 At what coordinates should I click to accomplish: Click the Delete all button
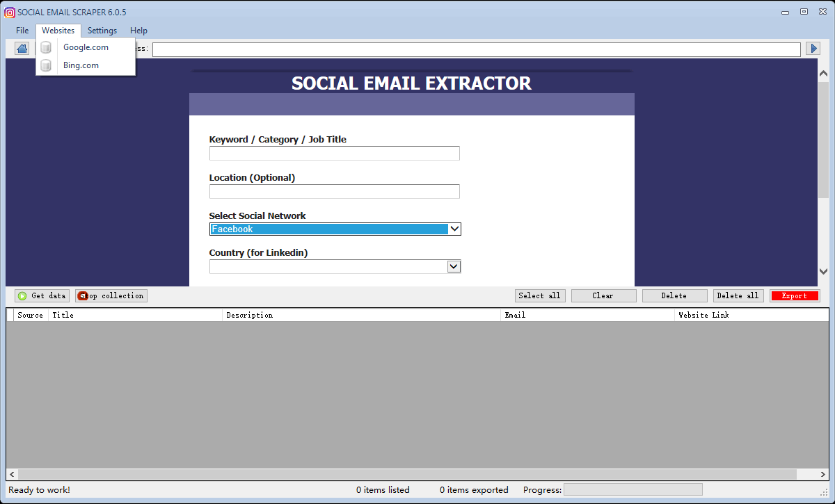pos(738,295)
